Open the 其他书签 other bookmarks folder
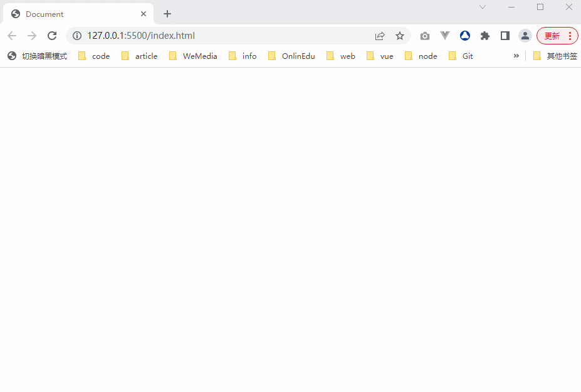The image size is (581, 392). click(555, 56)
